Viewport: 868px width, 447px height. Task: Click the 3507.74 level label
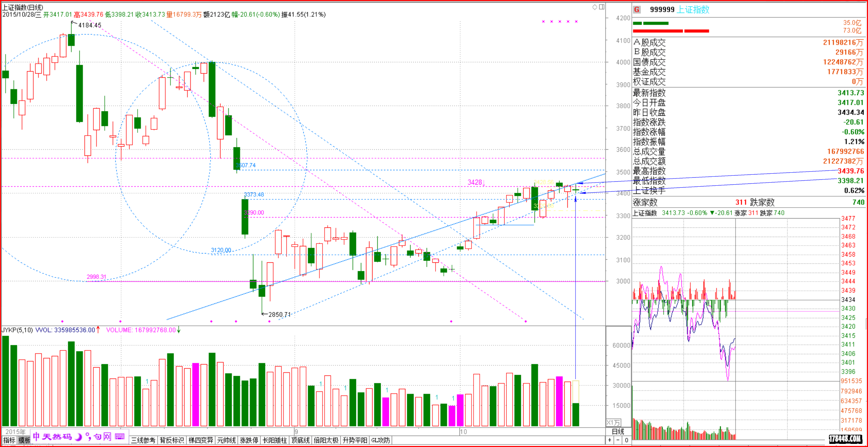(x=246, y=165)
